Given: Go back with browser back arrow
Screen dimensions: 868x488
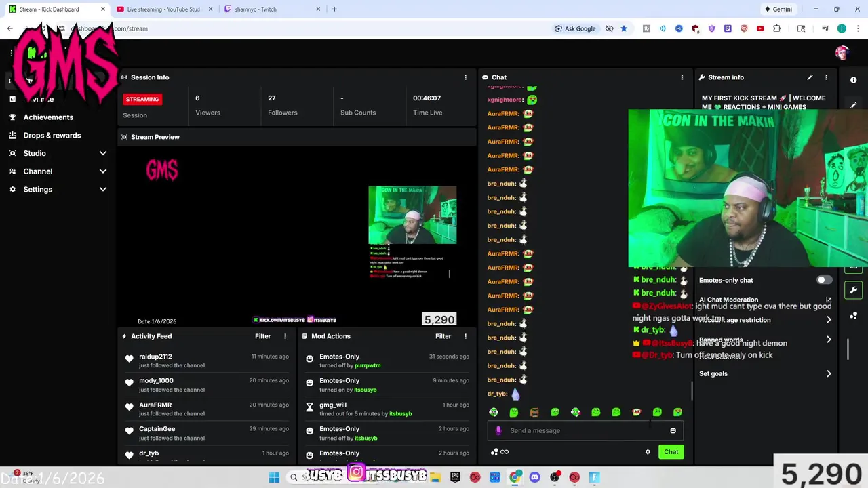Looking at the screenshot, I should (10, 28).
